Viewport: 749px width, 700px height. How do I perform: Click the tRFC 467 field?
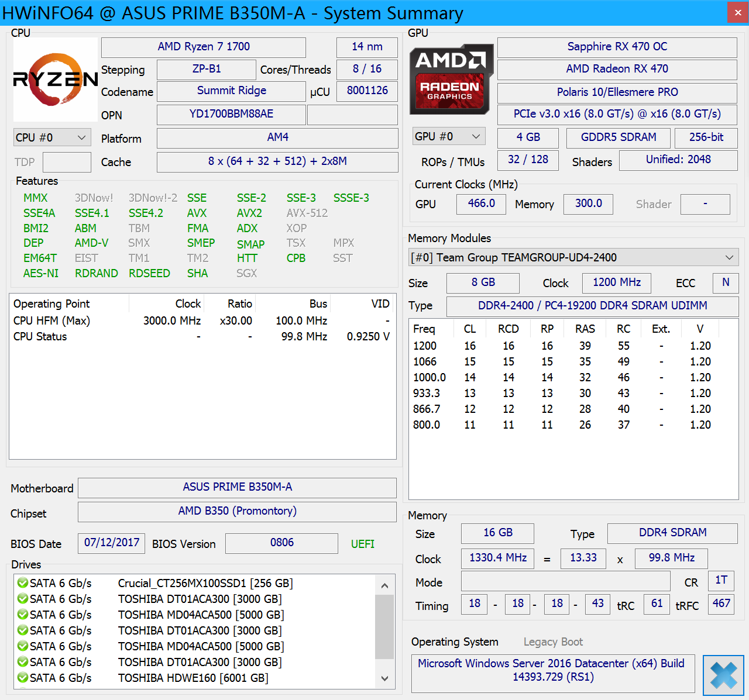coord(721,604)
